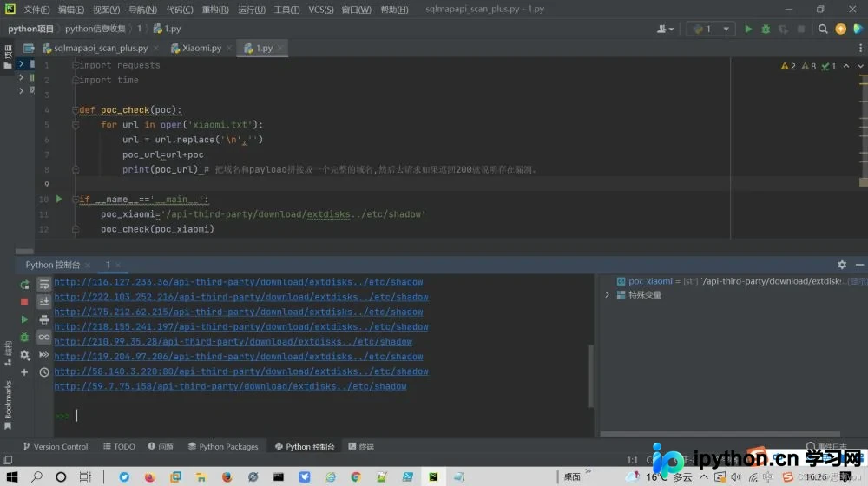
Task: Open link http://59.7.75.158 in console
Action: tap(230, 386)
